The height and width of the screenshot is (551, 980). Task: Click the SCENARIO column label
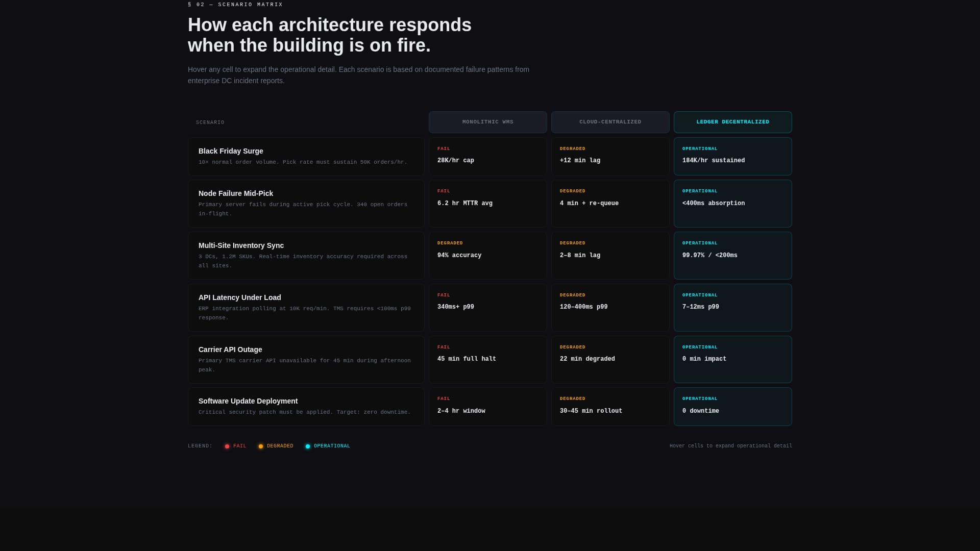(210, 122)
